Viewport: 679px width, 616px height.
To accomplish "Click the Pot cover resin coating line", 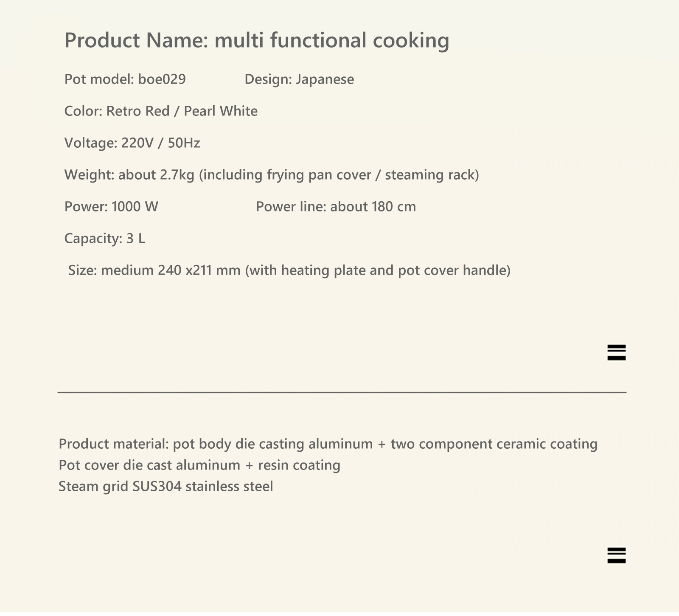I will click(x=199, y=465).
